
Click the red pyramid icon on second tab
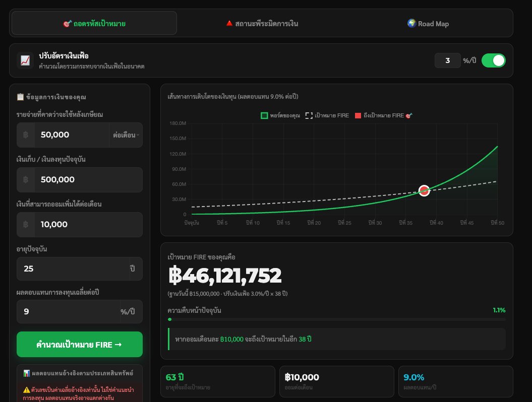pos(229,23)
